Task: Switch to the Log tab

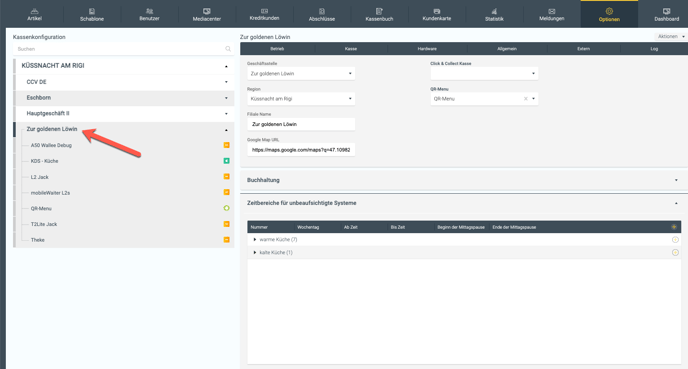Action: coord(654,49)
